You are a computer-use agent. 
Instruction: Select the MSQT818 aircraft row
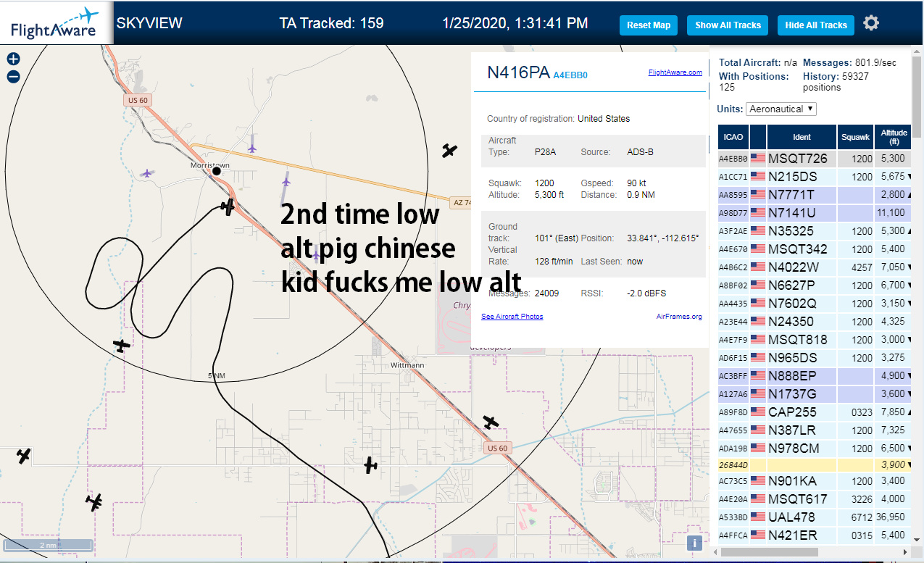(815, 340)
